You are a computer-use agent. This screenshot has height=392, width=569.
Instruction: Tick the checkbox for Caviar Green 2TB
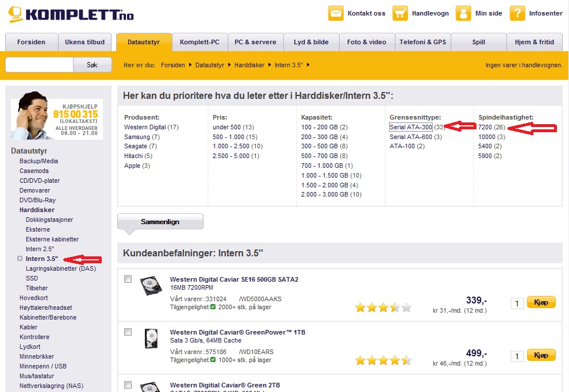[x=128, y=385]
